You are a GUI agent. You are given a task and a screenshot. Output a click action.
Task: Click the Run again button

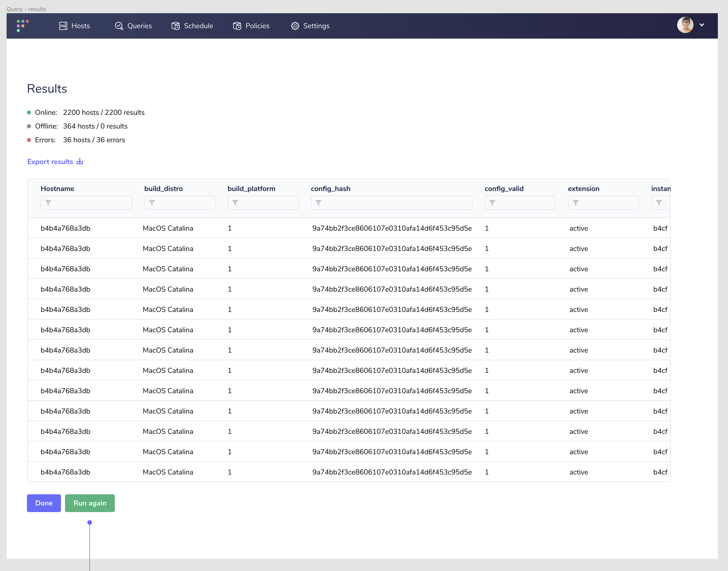pyautogui.click(x=90, y=503)
